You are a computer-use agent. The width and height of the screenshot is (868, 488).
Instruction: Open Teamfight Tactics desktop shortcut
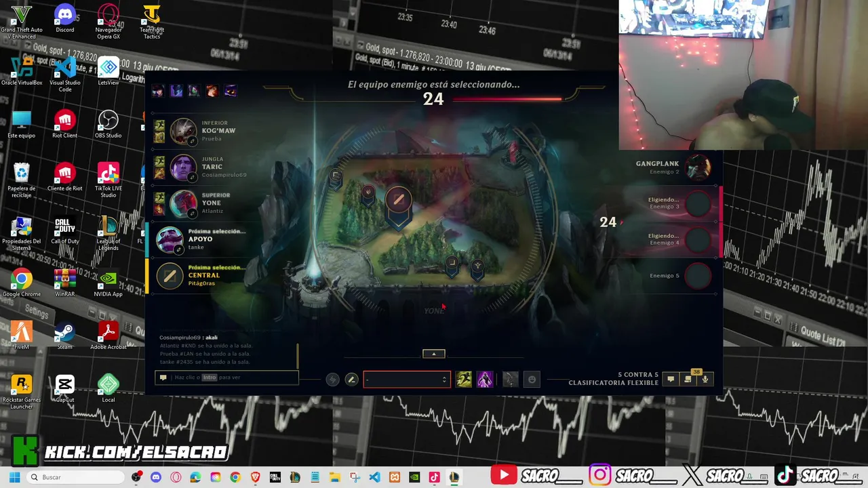pos(152,21)
